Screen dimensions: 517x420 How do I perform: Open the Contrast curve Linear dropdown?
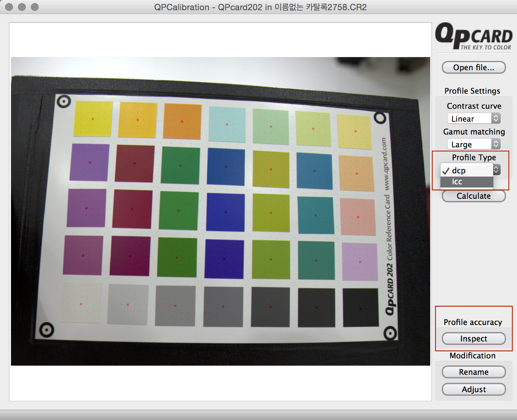[x=473, y=119]
